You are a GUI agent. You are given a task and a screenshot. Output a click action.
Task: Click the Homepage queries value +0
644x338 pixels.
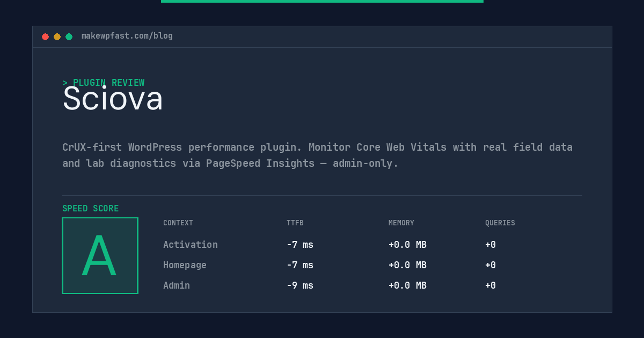click(x=491, y=265)
